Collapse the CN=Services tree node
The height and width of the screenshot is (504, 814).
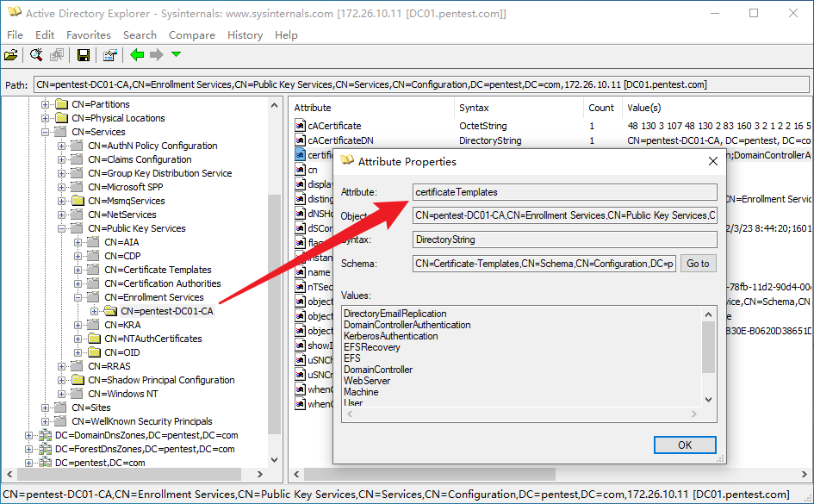point(45,132)
